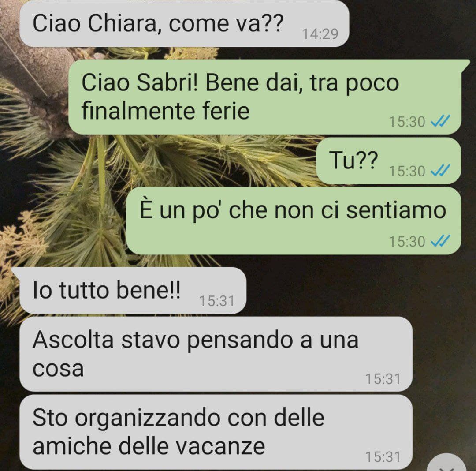Tap the double check marks beside 'Tu??'
476x471 pixels.
pyautogui.click(x=440, y=171)
